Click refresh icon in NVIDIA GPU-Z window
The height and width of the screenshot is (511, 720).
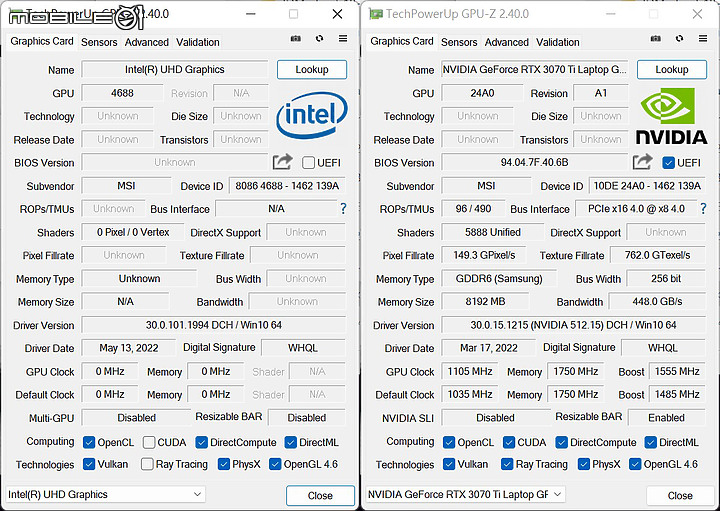[680, 39]
